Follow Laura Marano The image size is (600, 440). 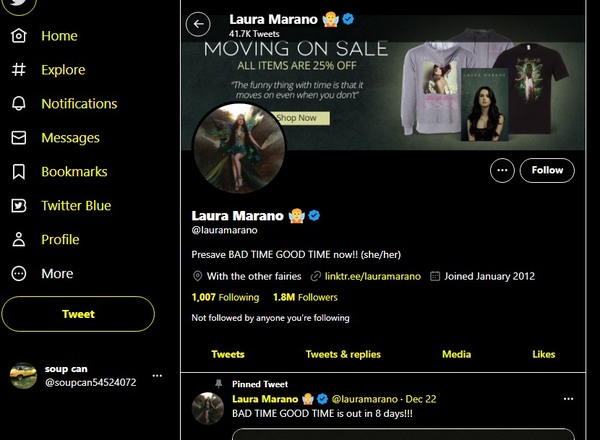point(547,170)
